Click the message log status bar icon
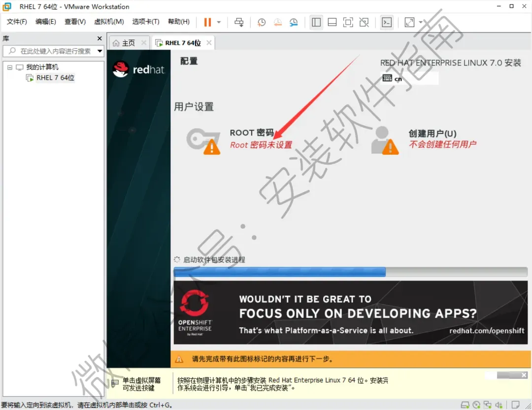 click(x=515, y=405)
